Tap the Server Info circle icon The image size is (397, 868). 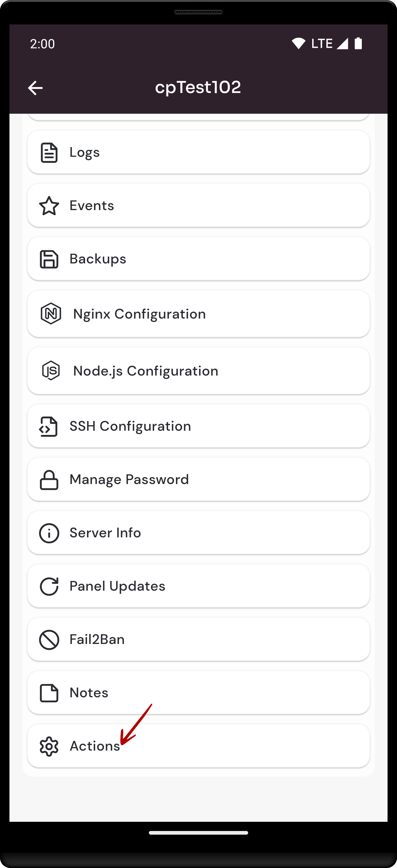coord(49,533)
